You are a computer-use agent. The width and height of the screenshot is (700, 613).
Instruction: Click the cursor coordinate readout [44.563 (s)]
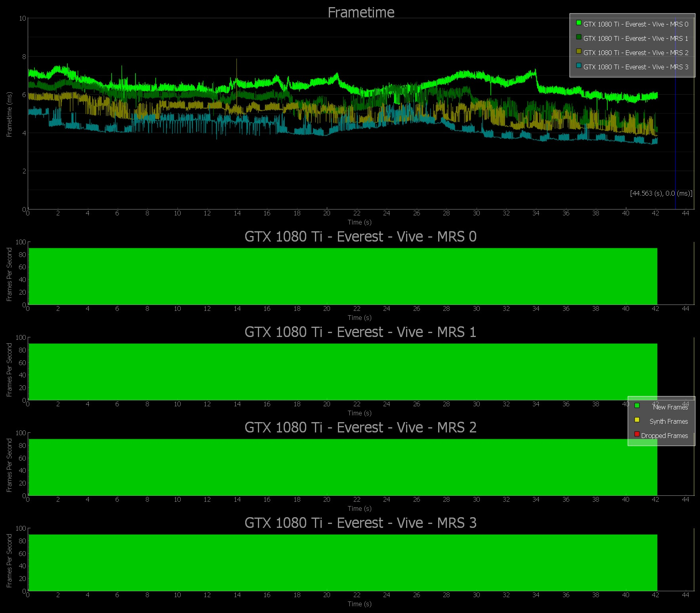coord(661,193)
